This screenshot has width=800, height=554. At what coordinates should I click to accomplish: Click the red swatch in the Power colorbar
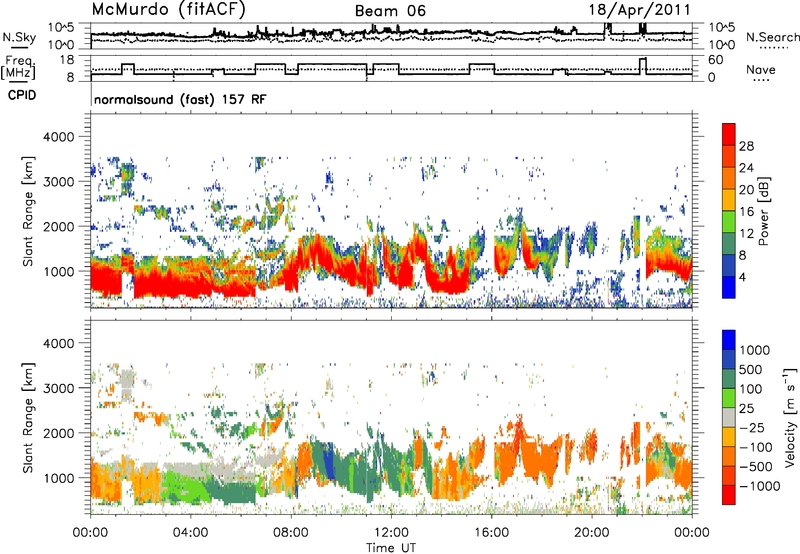(729, 134)
